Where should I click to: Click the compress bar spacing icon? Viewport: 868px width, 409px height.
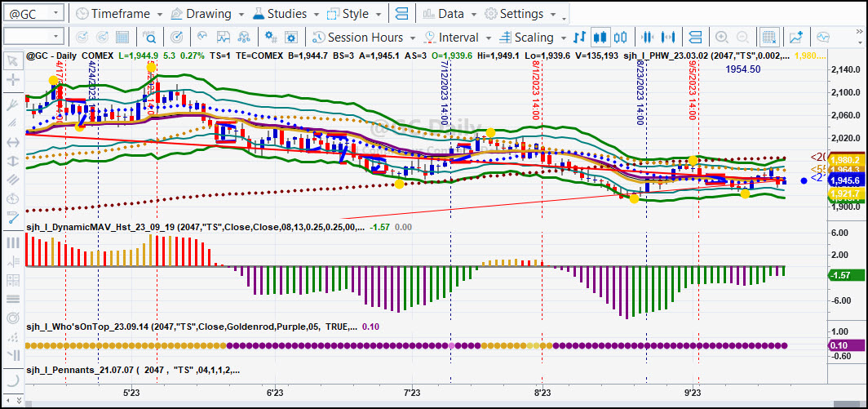pos(646,38)
